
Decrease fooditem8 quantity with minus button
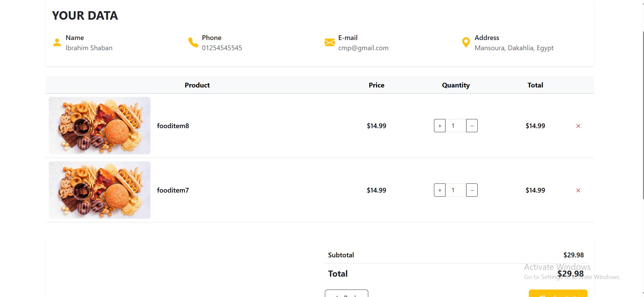(472, 126)
